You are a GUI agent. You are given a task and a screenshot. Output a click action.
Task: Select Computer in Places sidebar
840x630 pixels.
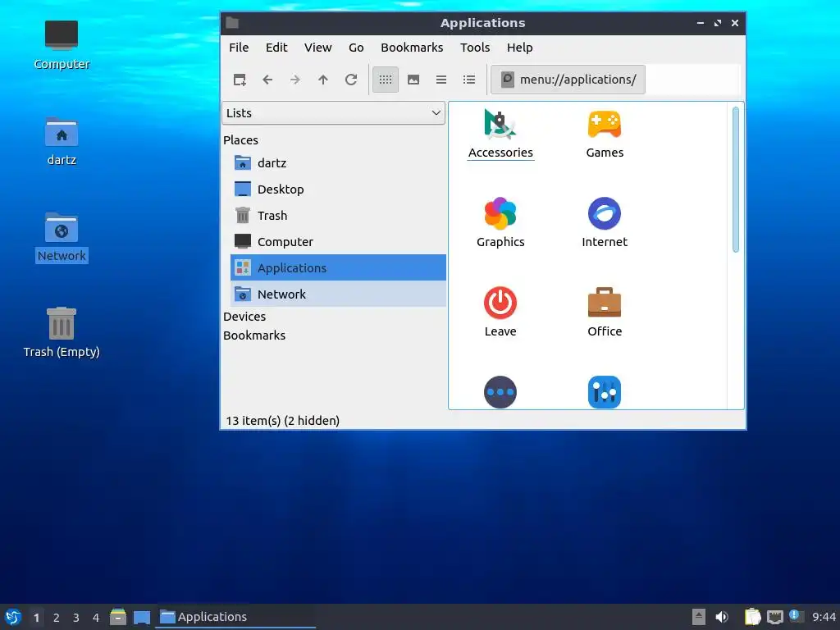338,242
